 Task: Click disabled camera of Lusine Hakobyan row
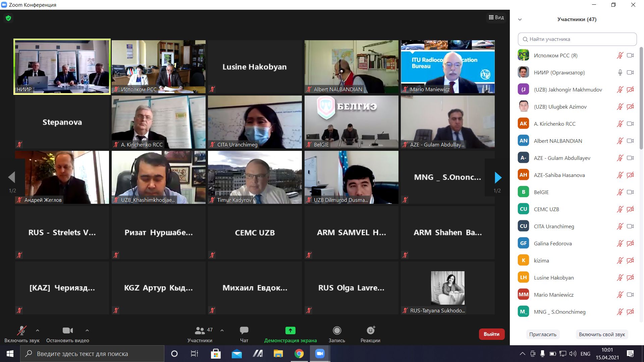coord(630,278)
